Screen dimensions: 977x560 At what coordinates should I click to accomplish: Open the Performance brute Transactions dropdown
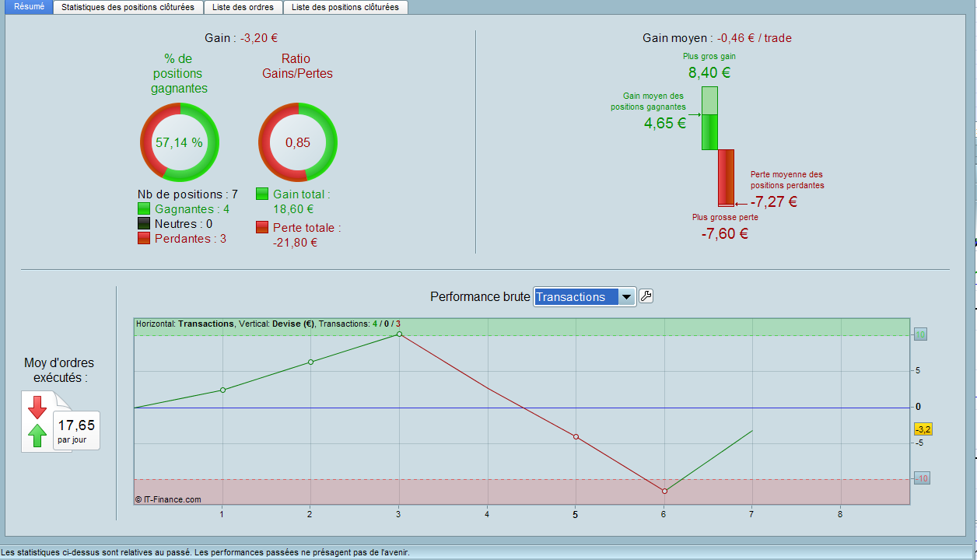pyautogui.click(x=584, y=297)
